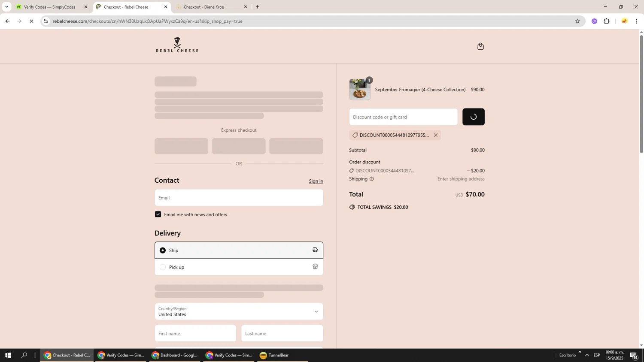Open the browser Extensions puzzle icon
The height and width of the screenshot is (362, 644).
[x=607, y=21]
